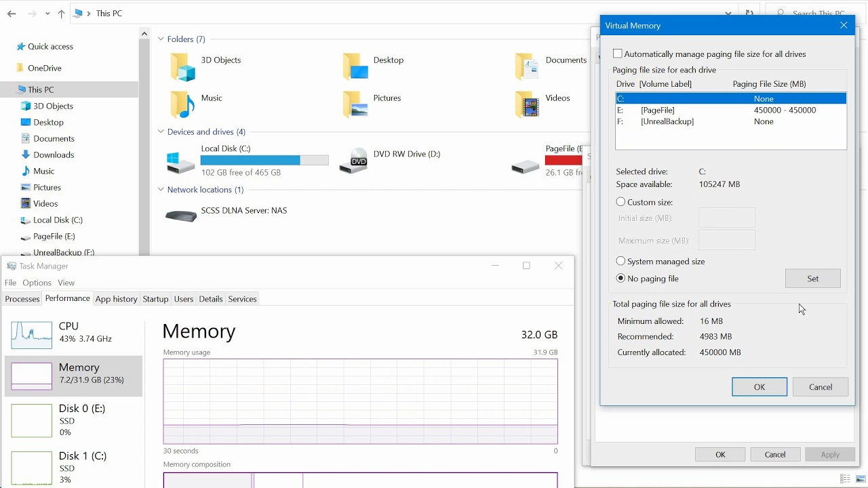Switch to details view icon in Explorer
The image size is (868, 488).
tap(845, 479)
